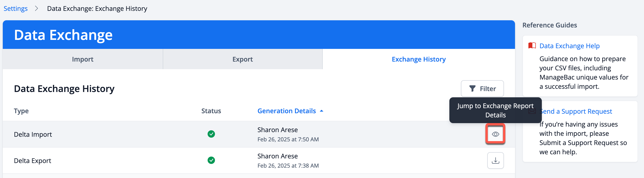Switch to the Export tab
The image size is (644, 178).
tap(242, 59)
